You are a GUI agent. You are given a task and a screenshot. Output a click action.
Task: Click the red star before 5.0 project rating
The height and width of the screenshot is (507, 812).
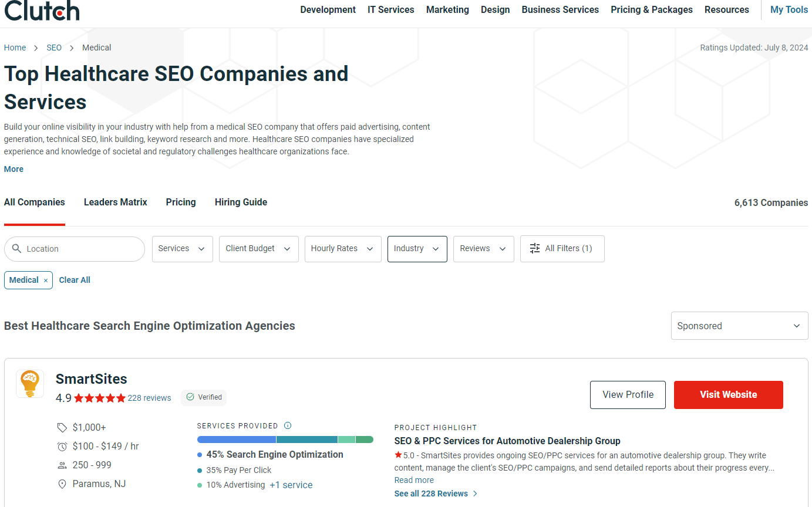[398, 455]
